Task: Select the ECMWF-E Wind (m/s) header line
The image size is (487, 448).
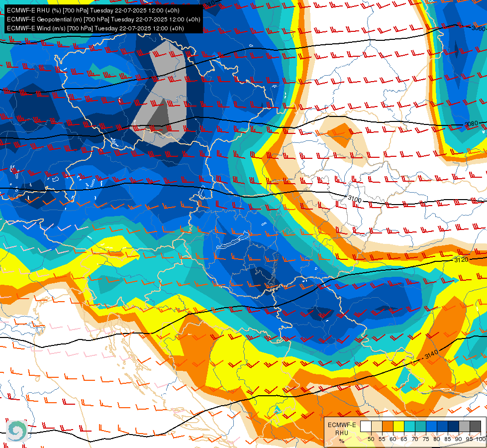Action: point(96,28)
